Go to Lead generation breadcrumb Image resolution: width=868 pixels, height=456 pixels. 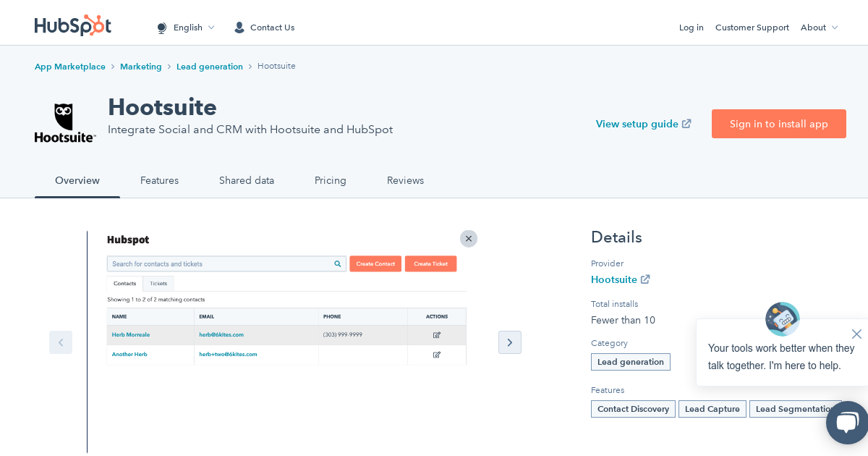click(210, 67)
